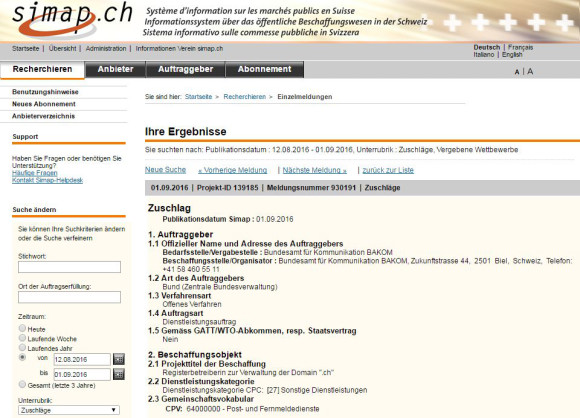The image size is (580, 418).
Task: Open Informationen Verein simap.ch link
Action: [179, 48]
